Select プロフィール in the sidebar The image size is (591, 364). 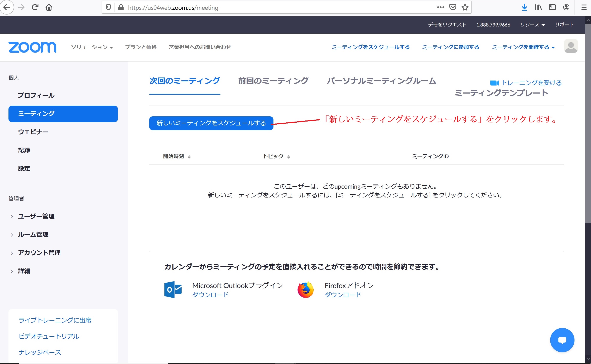pos(36,96)
